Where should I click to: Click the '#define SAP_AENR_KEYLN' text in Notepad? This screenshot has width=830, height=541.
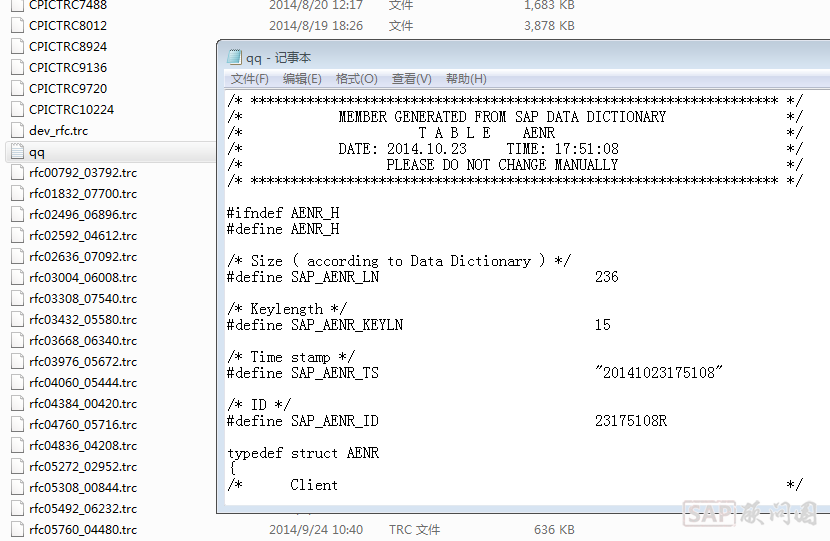click(x=315, y=325)
